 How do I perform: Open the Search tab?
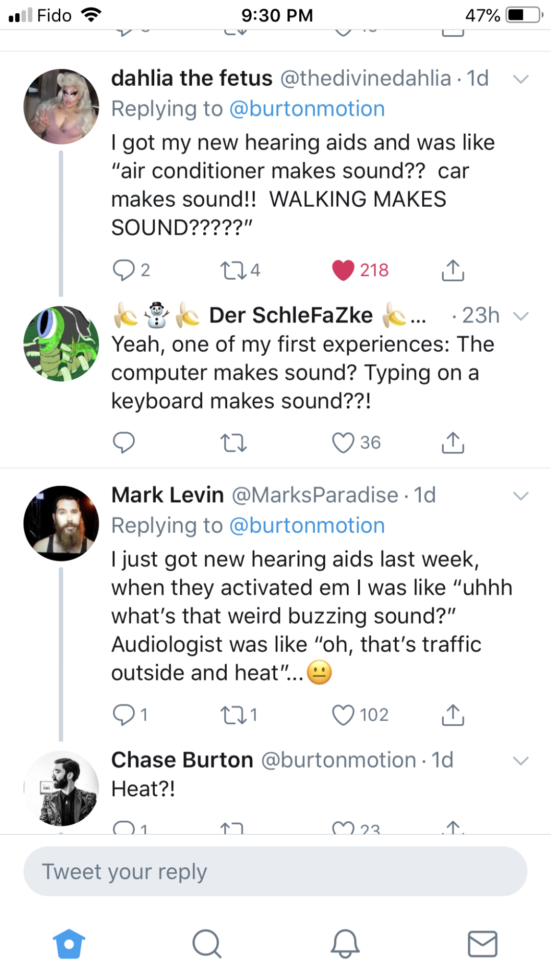click(207, 944)
